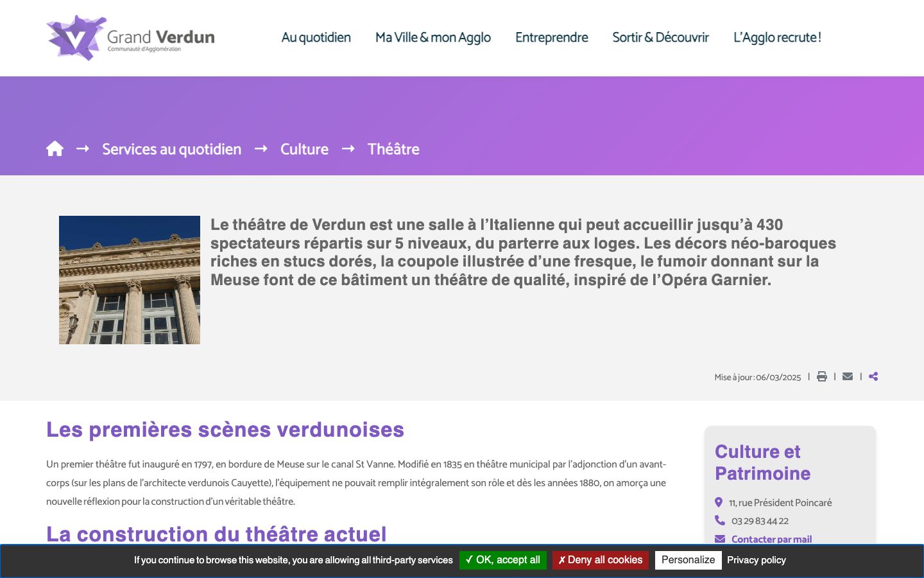This screenshot has width=924, height=578.
Task: Open Ma Ville & mon Agglo menu
Action: pyautogui.click(x=433, y=37)
